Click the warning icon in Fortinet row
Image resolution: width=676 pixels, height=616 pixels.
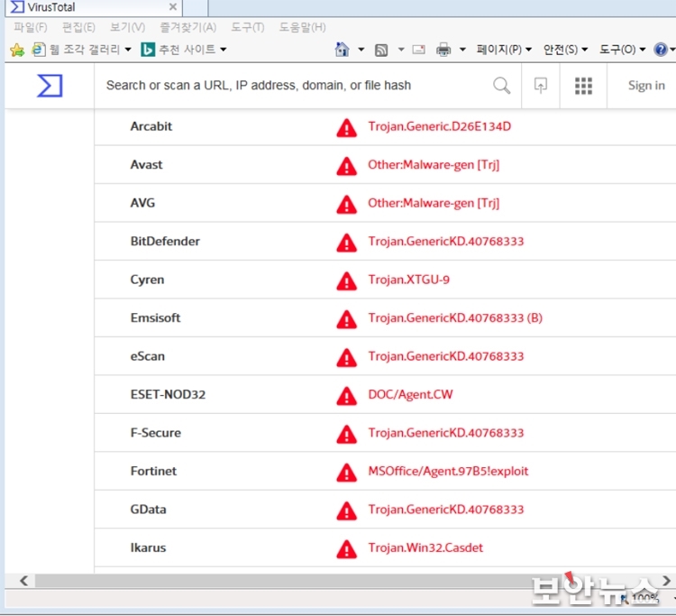[x=347, y=473]
